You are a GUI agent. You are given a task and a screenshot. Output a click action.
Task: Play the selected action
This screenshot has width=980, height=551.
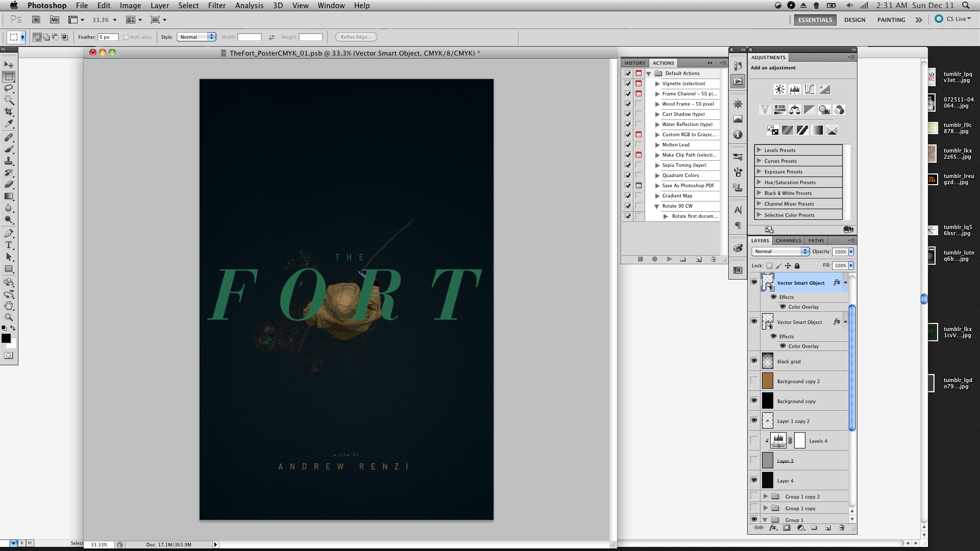coord(669,259)
